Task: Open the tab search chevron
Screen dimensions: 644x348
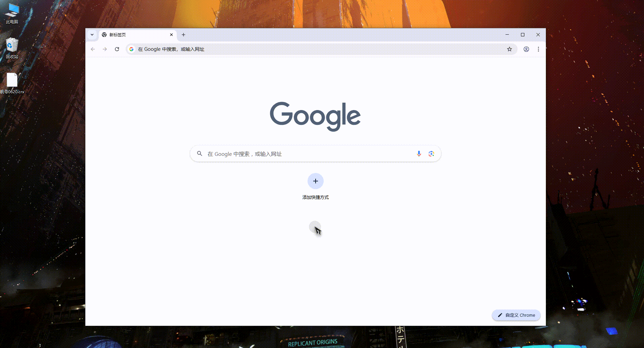Action: pyautogui.click(x=92, y=35)
